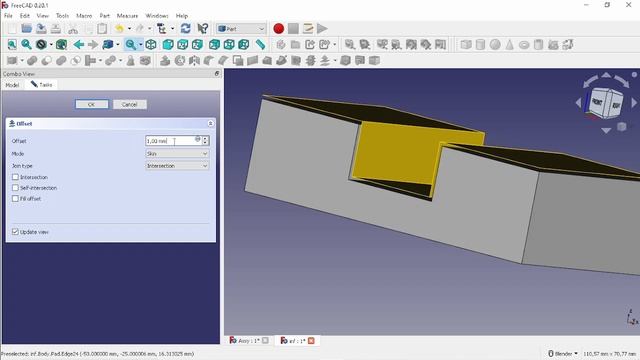Viewport: 640px width, 360px height.
Task: Open the Windows menu
Action: (157, 16)
